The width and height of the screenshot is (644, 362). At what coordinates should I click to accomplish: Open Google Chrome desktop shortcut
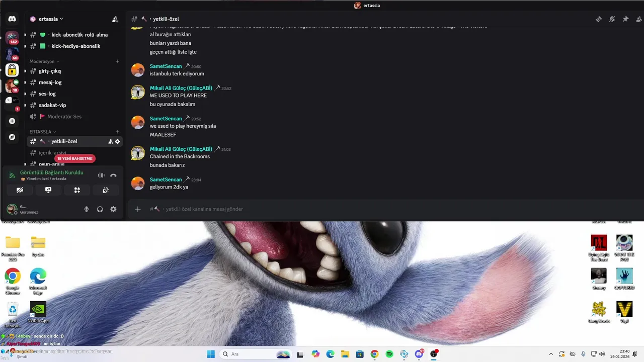click(x=13, y=282)
